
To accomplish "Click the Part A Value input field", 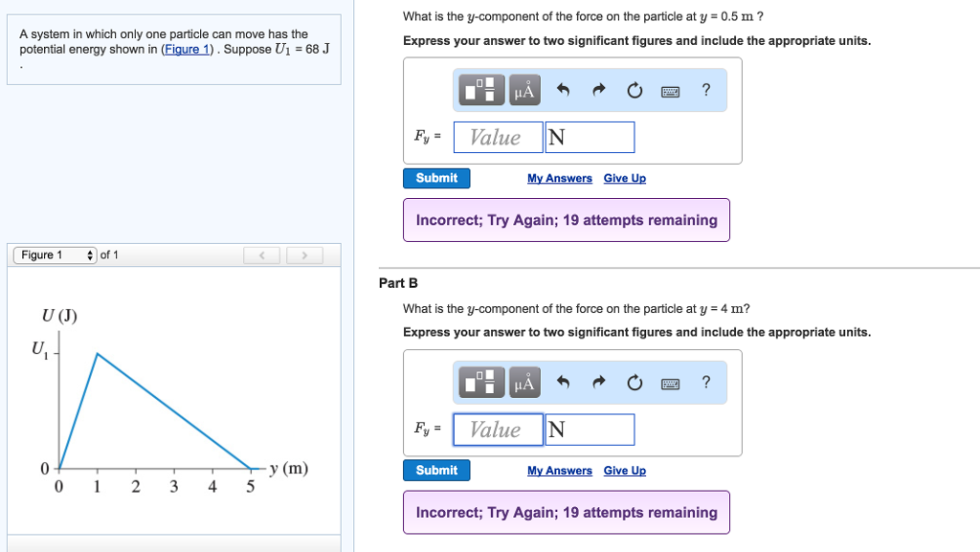I will [497, 138].
